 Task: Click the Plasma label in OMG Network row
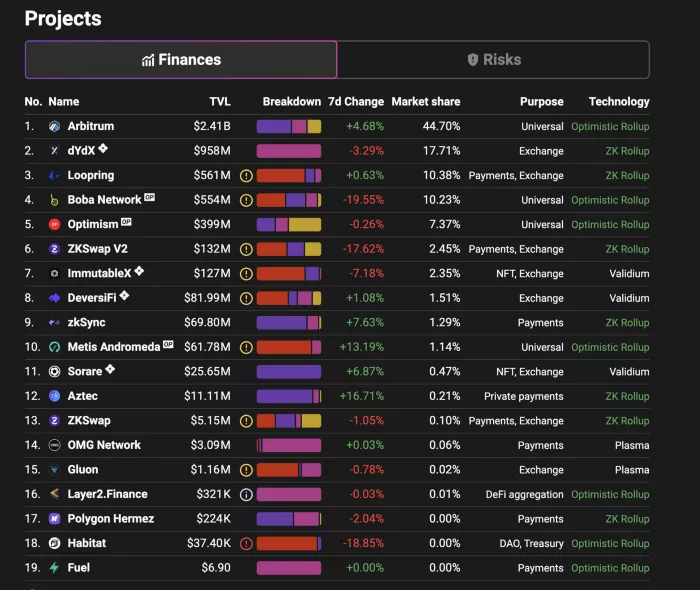coord(632,445)
